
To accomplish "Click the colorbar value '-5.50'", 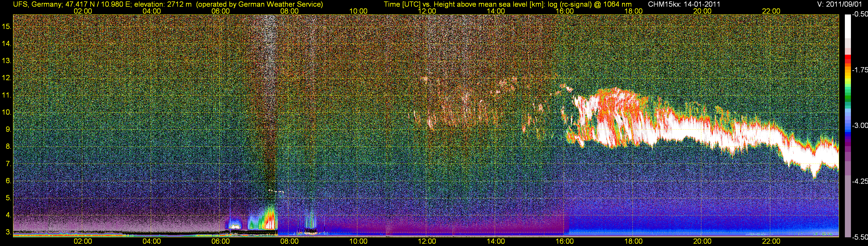I will point(860,237).
